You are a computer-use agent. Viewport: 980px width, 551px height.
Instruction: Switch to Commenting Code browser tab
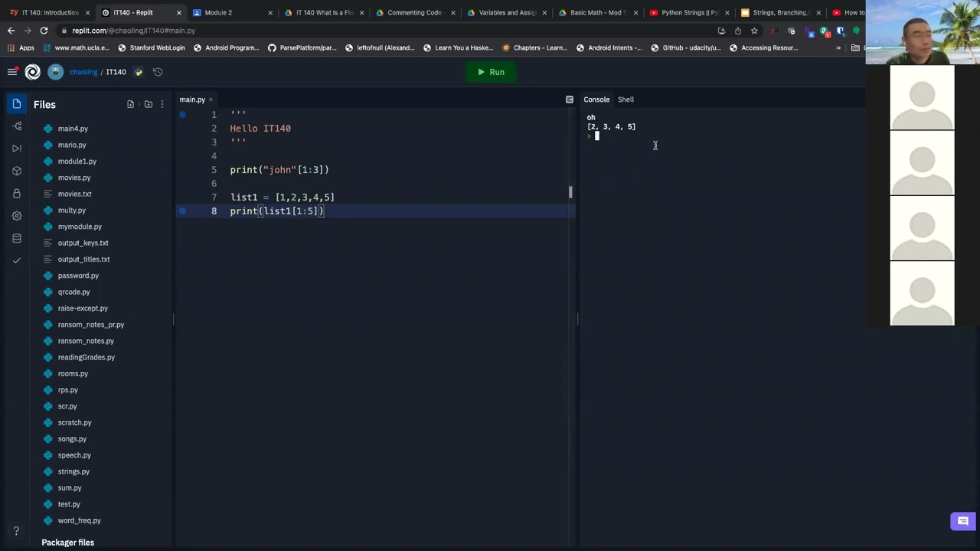(x=413, y=12)
